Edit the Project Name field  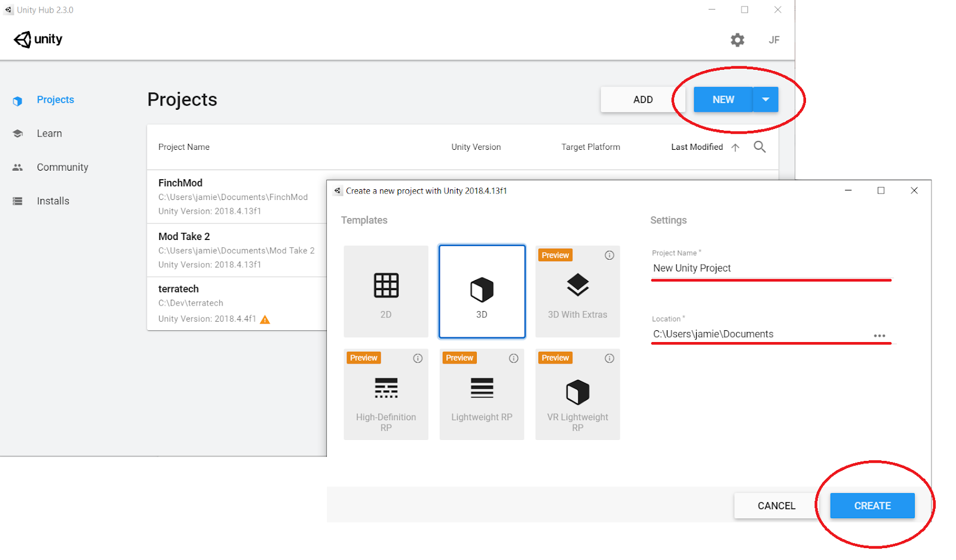pyautogui.click(x=771, y=268)
